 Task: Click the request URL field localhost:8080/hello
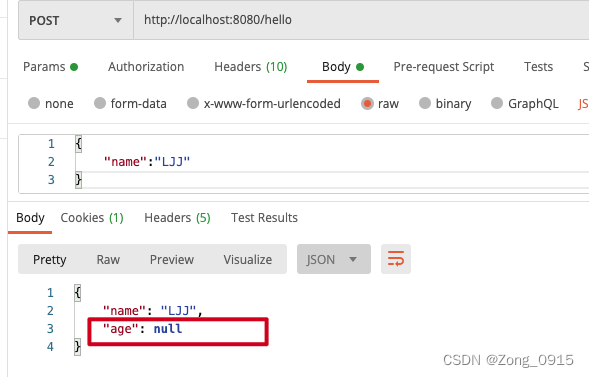(x=361, y=20)
